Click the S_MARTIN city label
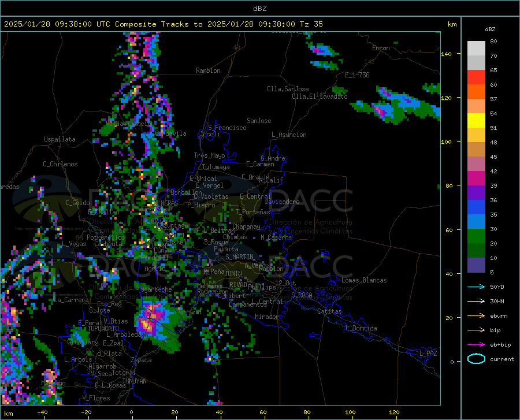520x420 pixels. tap(239, 257)
